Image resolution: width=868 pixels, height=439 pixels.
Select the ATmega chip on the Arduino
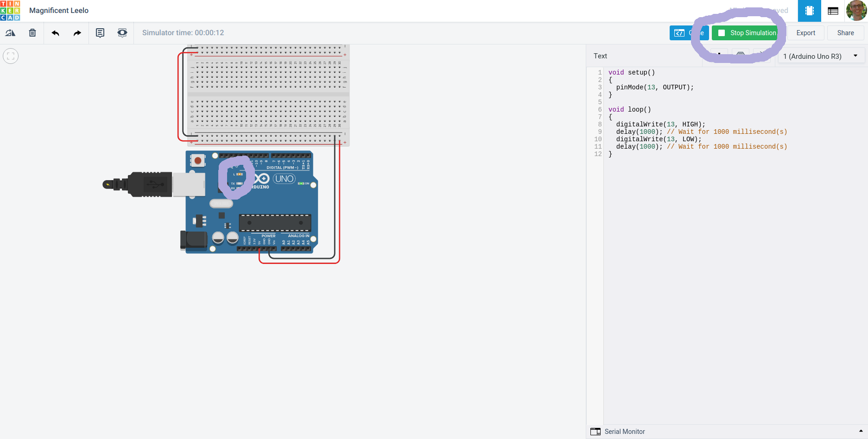[275, 223]
